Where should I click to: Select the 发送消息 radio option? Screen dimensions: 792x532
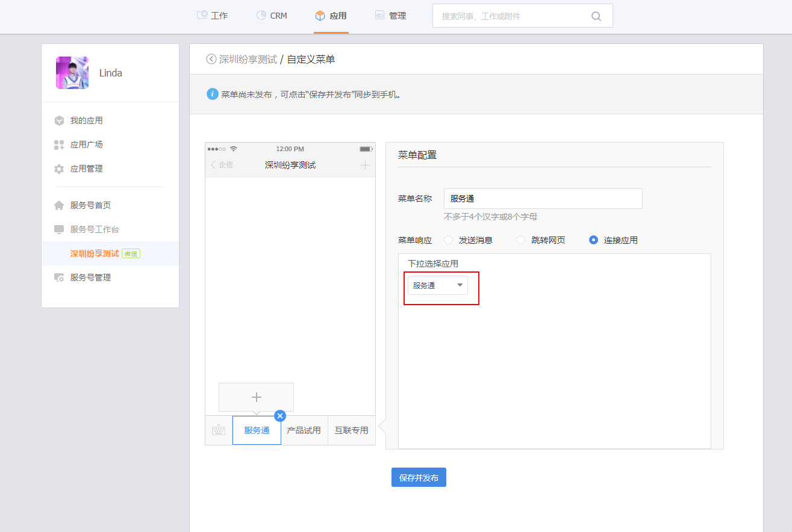click(449, 240)
